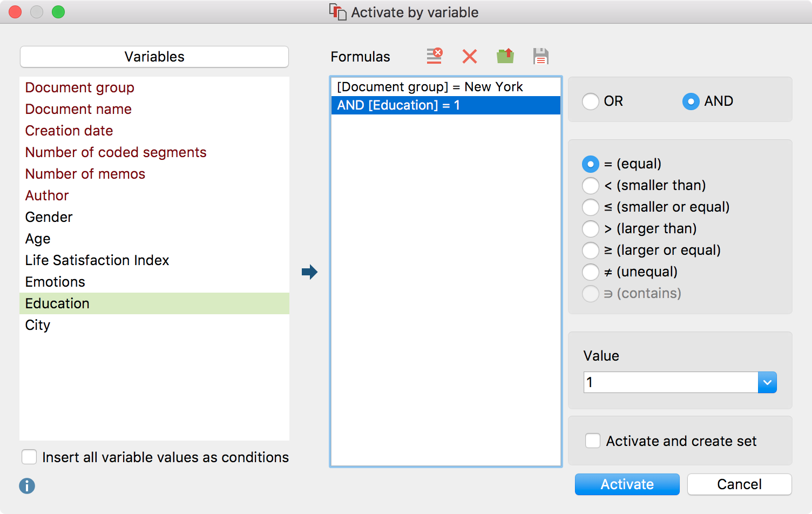Tick Insert all variable values as conditions
The image size is (812, 514).
(29, 457)
